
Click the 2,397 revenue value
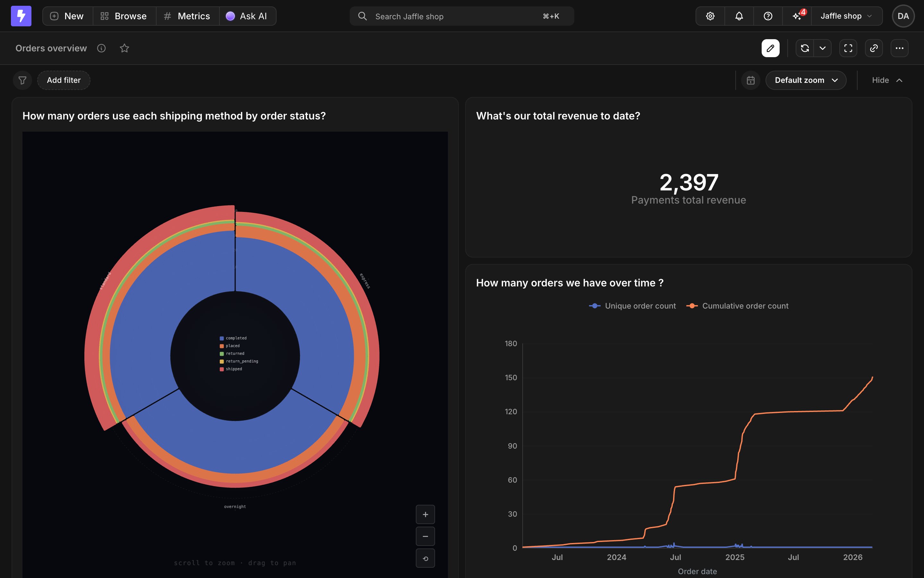click(x=689, y=182)
